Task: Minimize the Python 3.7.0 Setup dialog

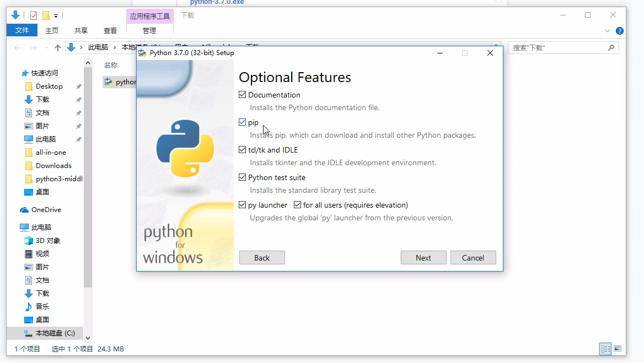Action: point(440,53)
